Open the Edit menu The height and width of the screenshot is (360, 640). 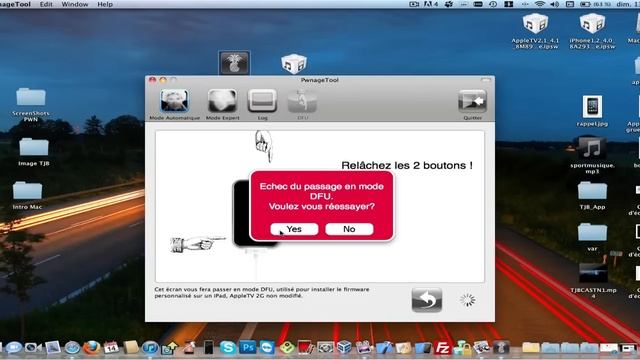pos(46,4)
